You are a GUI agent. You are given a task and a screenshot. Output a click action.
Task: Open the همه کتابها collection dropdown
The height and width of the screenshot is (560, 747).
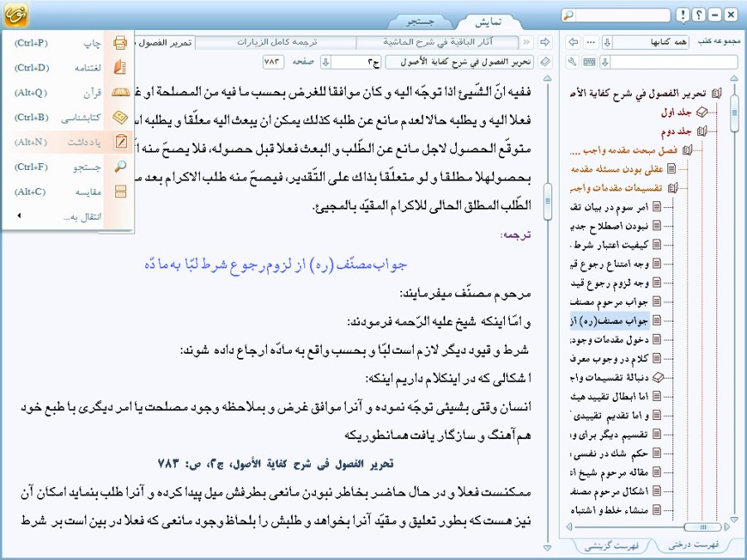607,42
